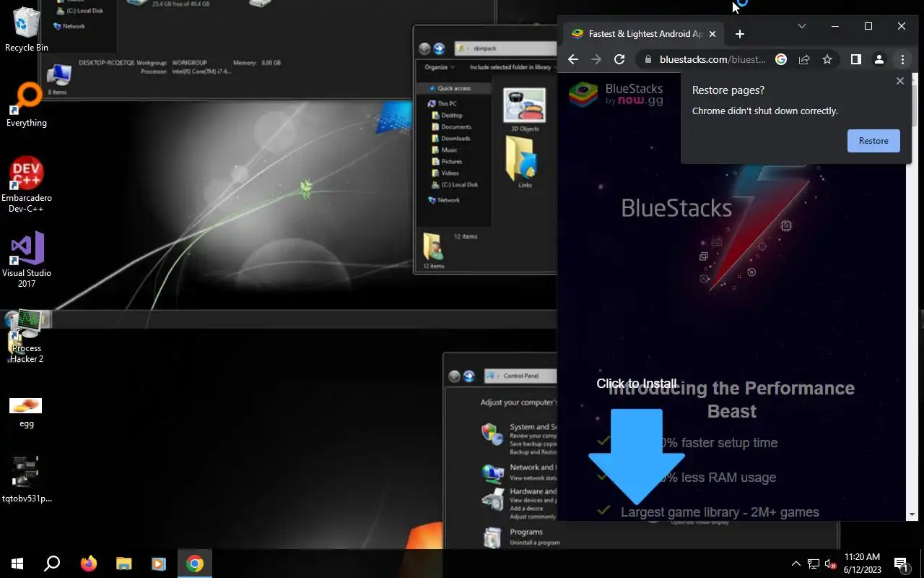This screenshot has width=924, height=578.
Task: Click the Google icon in address bar
Action: [781, 60]
